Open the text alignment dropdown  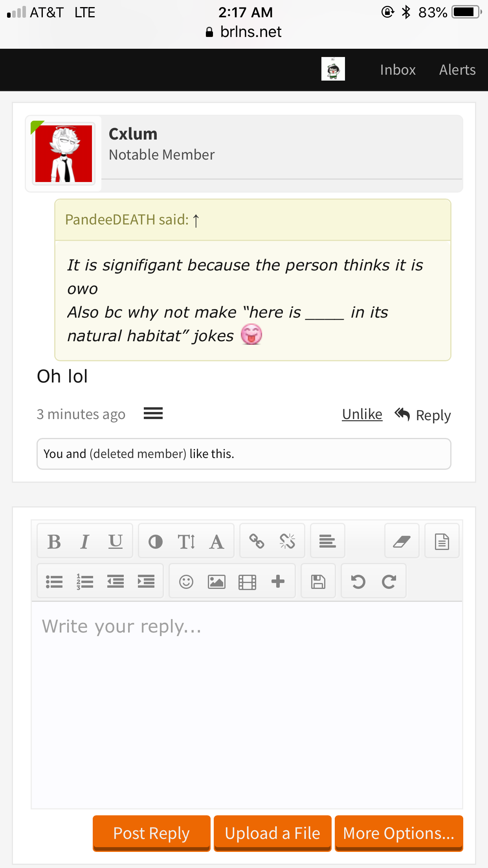[x=327, y=541]
